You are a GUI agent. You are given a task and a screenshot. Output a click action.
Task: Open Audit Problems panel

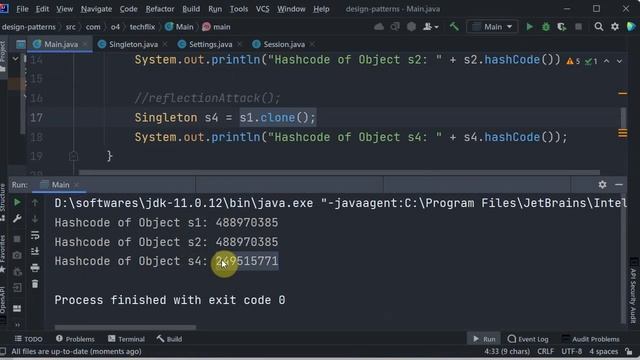[x=591, y=339]
